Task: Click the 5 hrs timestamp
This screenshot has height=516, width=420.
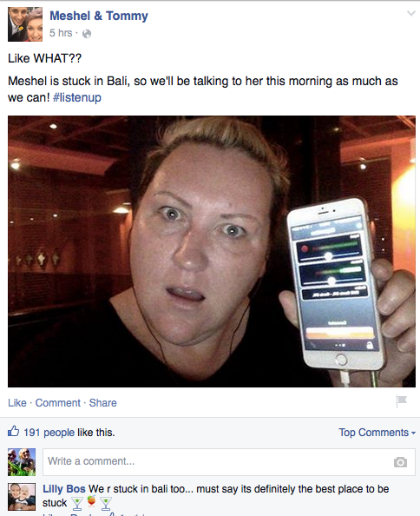Action: pos(61,33)
